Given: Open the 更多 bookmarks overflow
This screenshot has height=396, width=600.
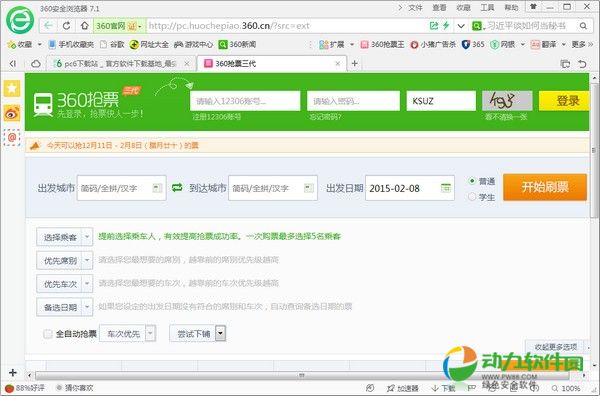Looking at the screenshot, I should [582, 44].
